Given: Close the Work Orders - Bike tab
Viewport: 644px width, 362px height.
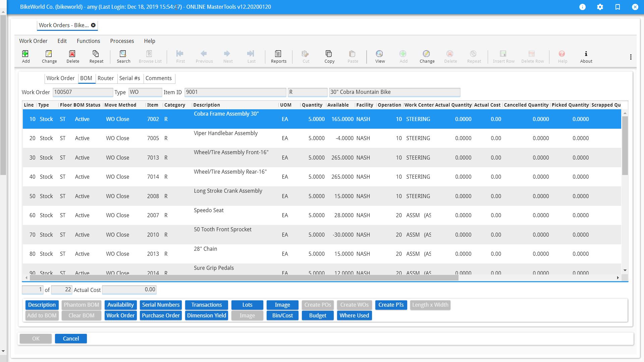Looking at the screenshot, I should click(94, 25).
